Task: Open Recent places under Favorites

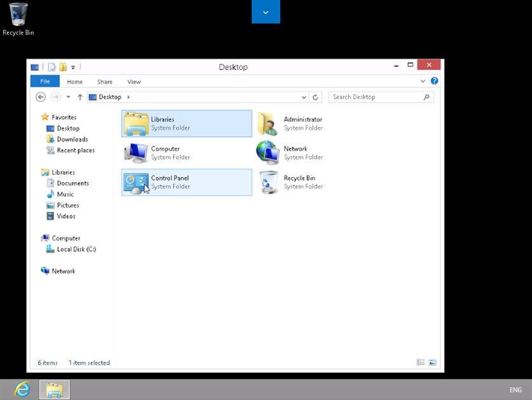Action: 76,150
